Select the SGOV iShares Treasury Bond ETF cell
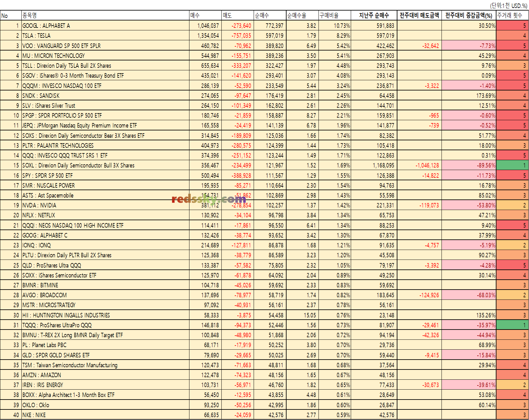The image size is (529, 420). [105, 75]
